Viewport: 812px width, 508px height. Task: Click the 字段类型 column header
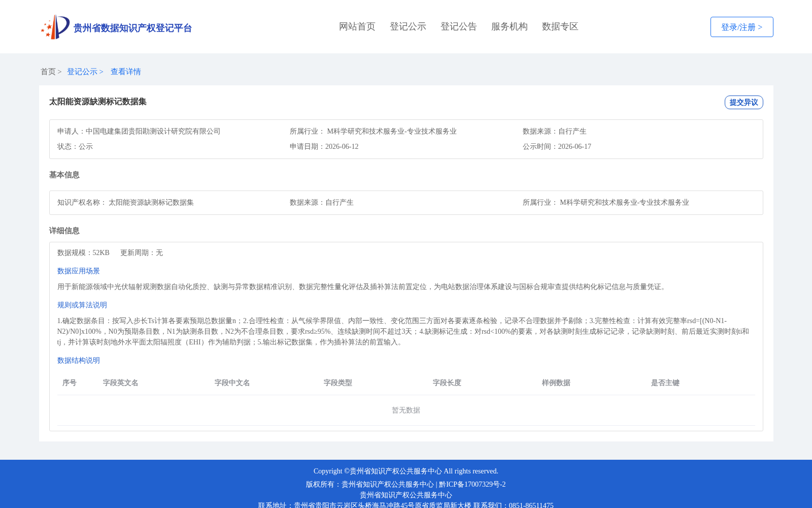pyautogui.click(x=338, y=383)
